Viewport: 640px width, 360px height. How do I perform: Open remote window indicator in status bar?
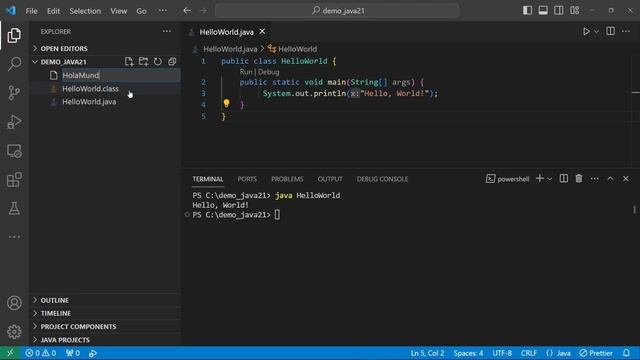pyautogui.click(x=10, y=353)
